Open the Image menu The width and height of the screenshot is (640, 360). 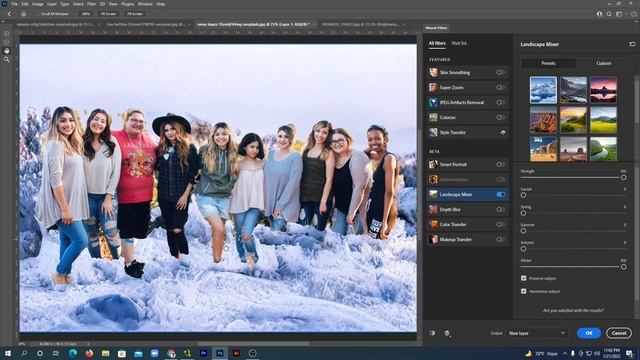(x=38, y=4)
